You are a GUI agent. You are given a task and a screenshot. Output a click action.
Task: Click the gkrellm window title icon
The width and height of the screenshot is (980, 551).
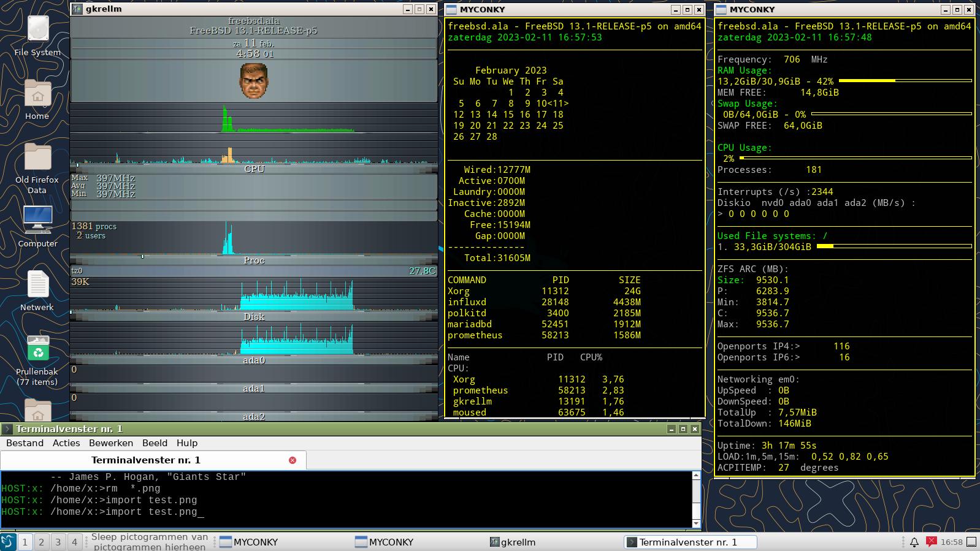pos(77,9)
